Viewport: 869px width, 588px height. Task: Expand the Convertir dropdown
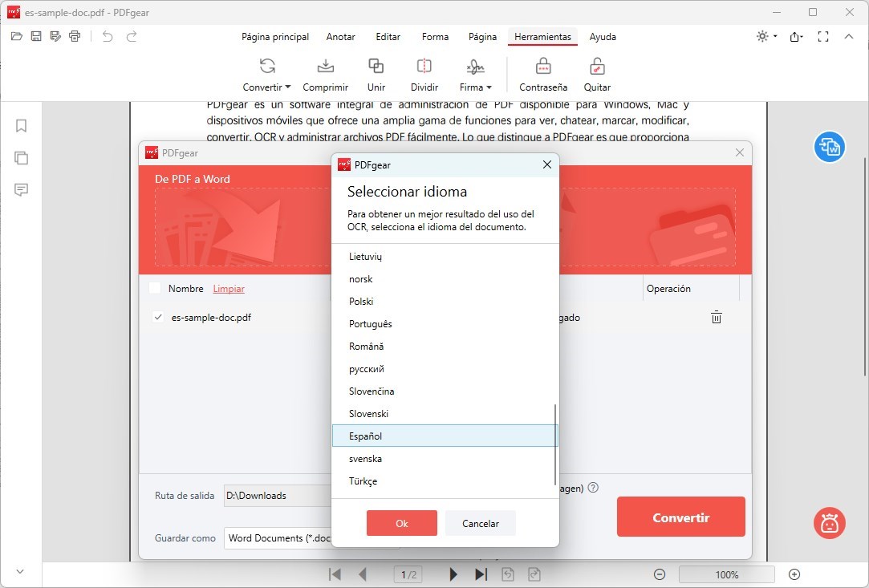(x=267, y=87)
